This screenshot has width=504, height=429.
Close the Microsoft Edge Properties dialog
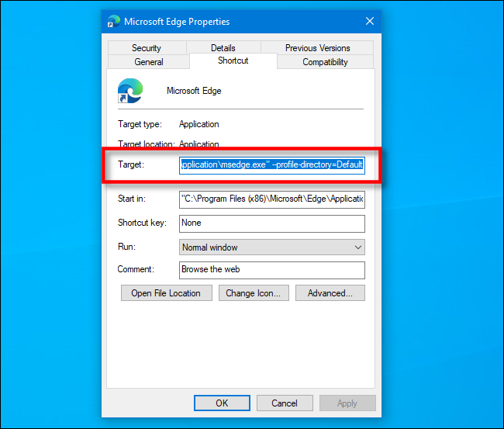tap(370, 21)
